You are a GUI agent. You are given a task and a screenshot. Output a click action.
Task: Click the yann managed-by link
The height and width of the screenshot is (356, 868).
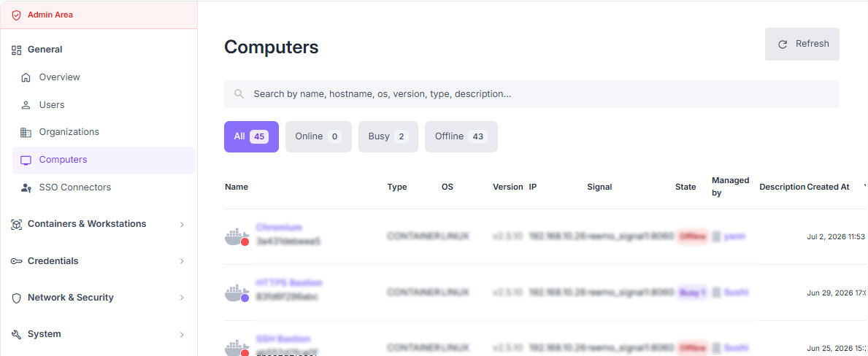click(x=734, y=236)
